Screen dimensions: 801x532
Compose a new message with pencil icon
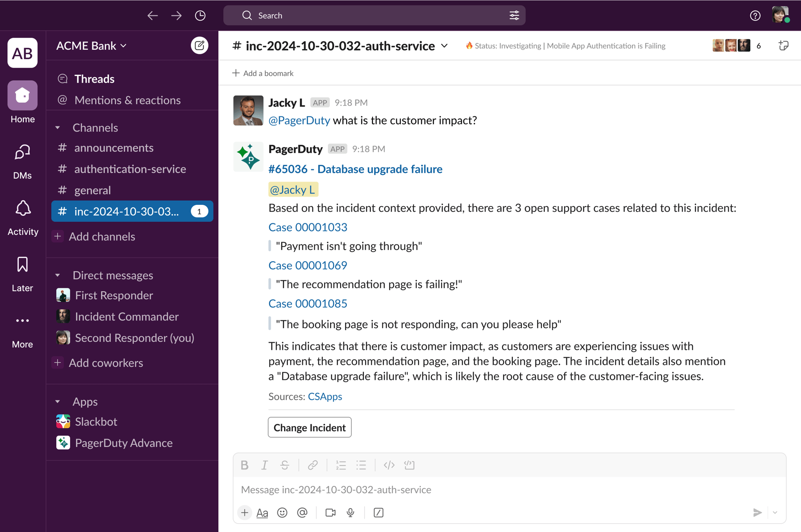point(200,45)
